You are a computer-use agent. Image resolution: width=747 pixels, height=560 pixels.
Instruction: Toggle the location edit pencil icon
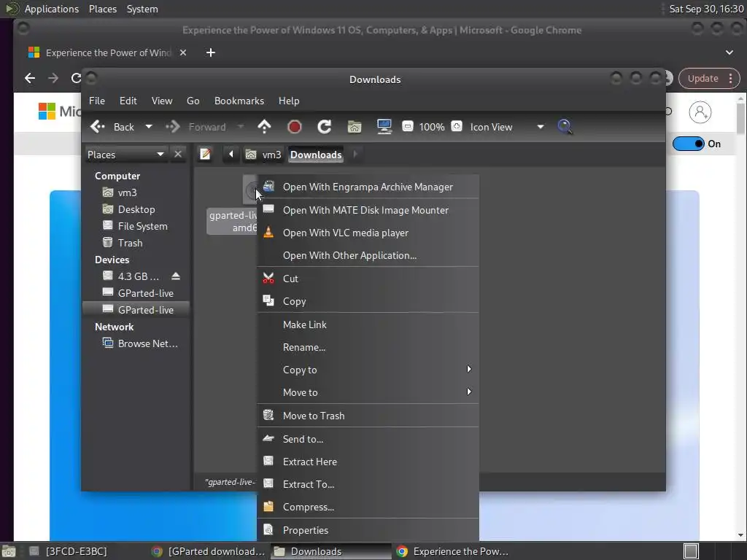click(205, 155)
